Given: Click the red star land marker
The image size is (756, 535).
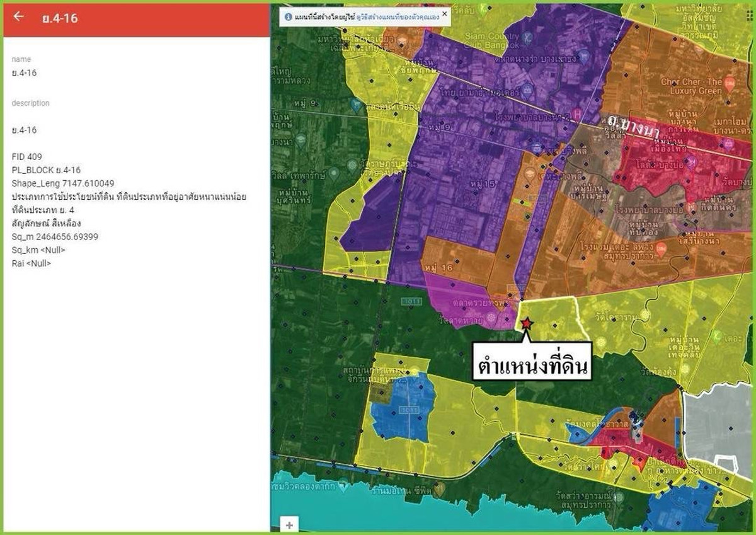Looking at the screenshot, I should pyautogui.click(x=527, y=324).
